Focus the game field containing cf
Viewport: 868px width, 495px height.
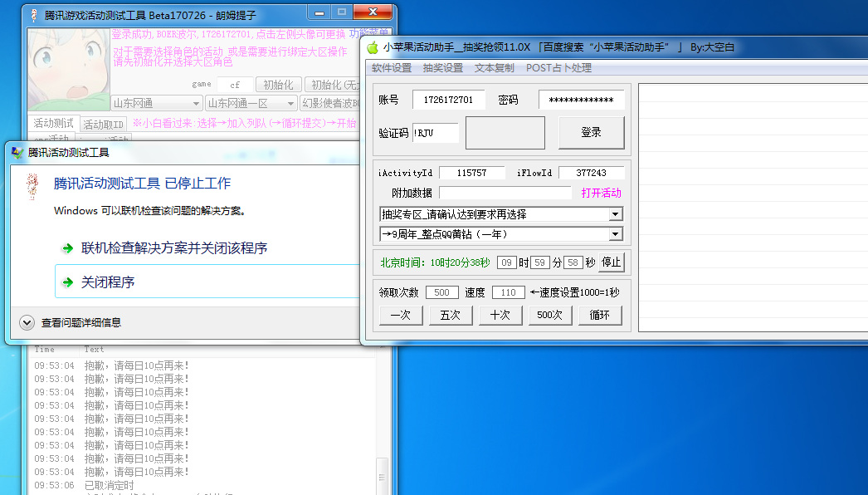coord(235,85)
